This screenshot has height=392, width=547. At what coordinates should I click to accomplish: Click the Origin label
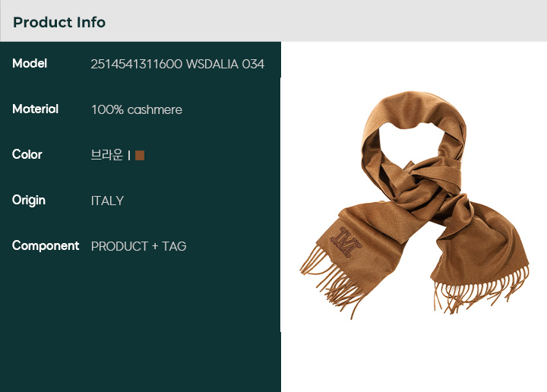pyautogui.click(x=29, y=201)
